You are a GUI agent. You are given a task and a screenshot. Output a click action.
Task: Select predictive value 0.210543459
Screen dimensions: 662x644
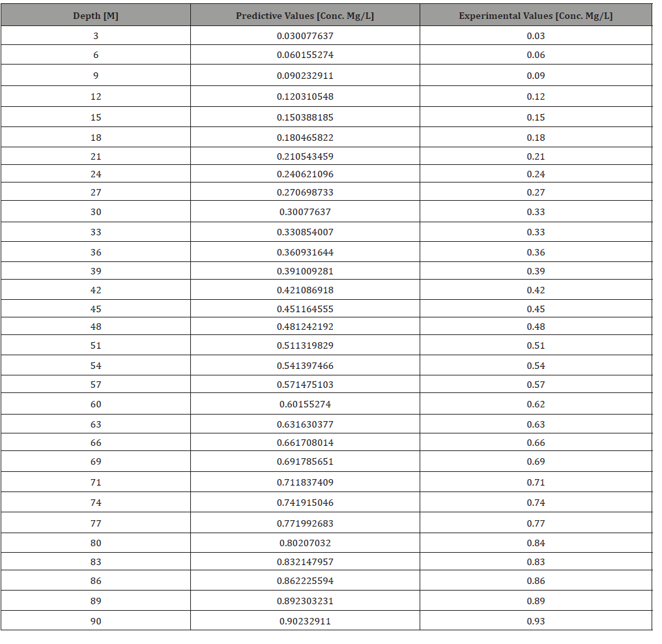click(x=305, y=156)
